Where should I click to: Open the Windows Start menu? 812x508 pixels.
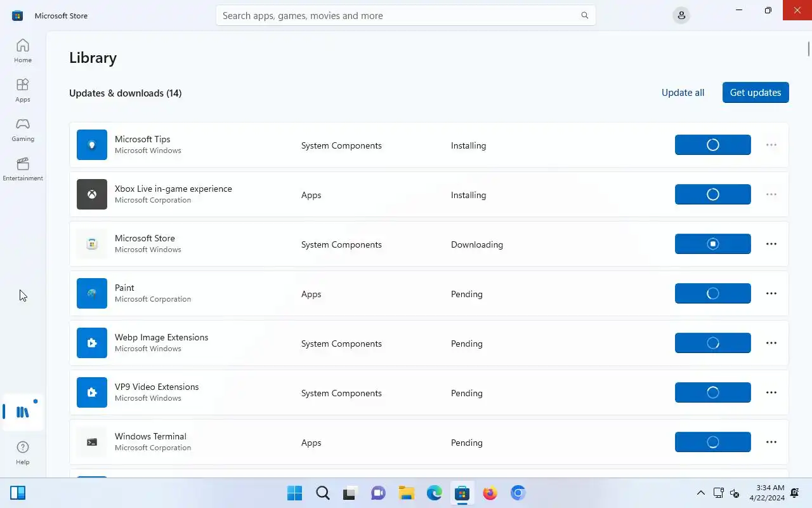coord(295,493)
